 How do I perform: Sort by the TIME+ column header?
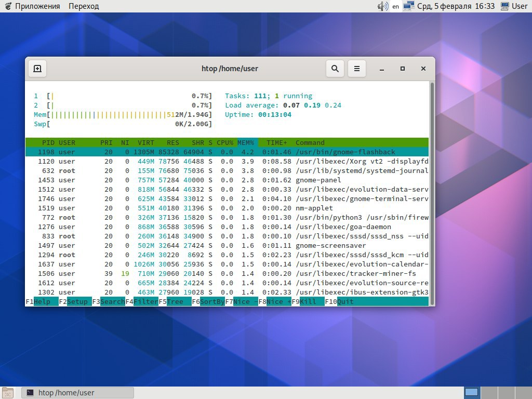(x=276, y=142)
